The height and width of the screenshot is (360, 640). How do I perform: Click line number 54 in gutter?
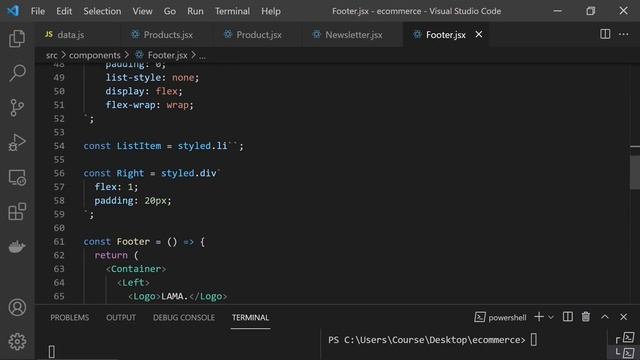[x=59, y=146]
